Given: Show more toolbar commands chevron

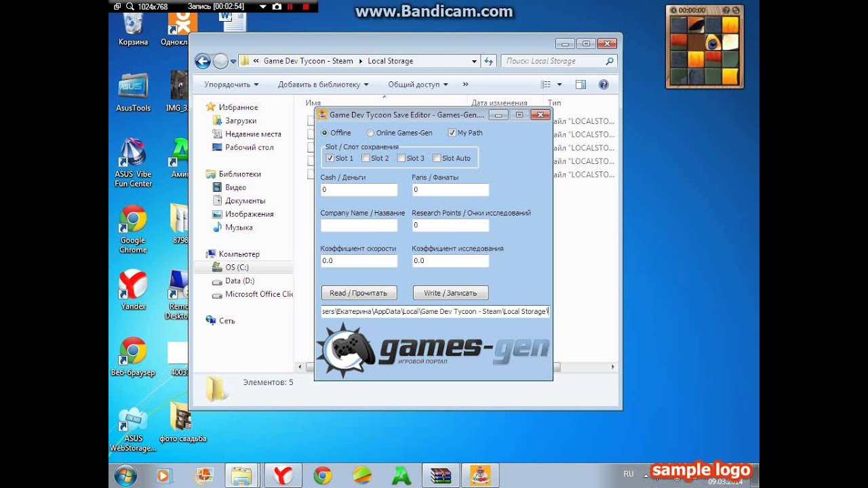Looking at the screenshot, I should point(465,85).
